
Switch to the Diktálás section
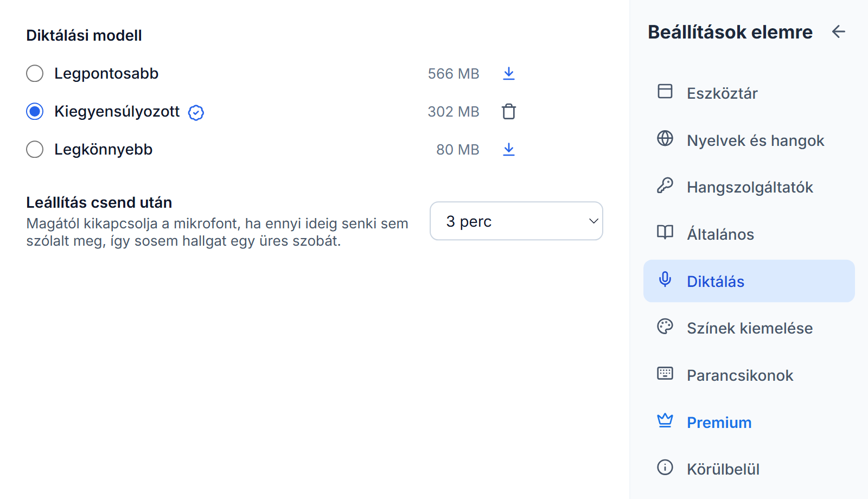pos(749,281)
